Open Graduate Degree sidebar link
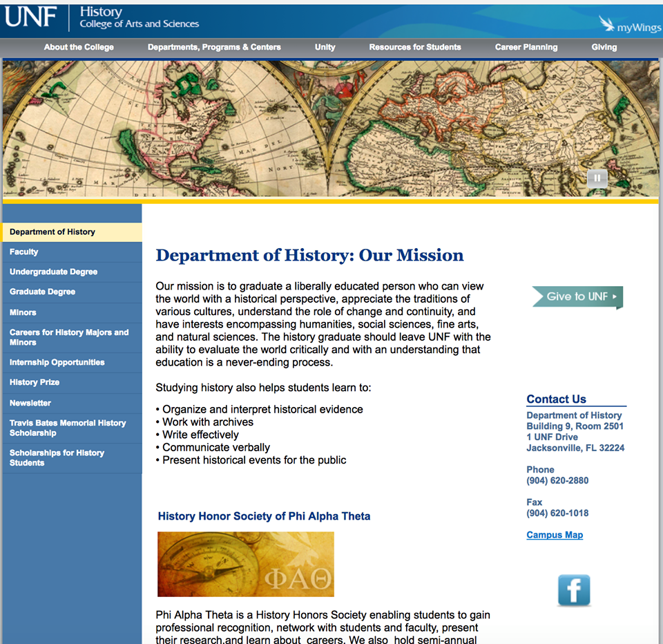Screen dimensions: 663x644 coord(42,292)
